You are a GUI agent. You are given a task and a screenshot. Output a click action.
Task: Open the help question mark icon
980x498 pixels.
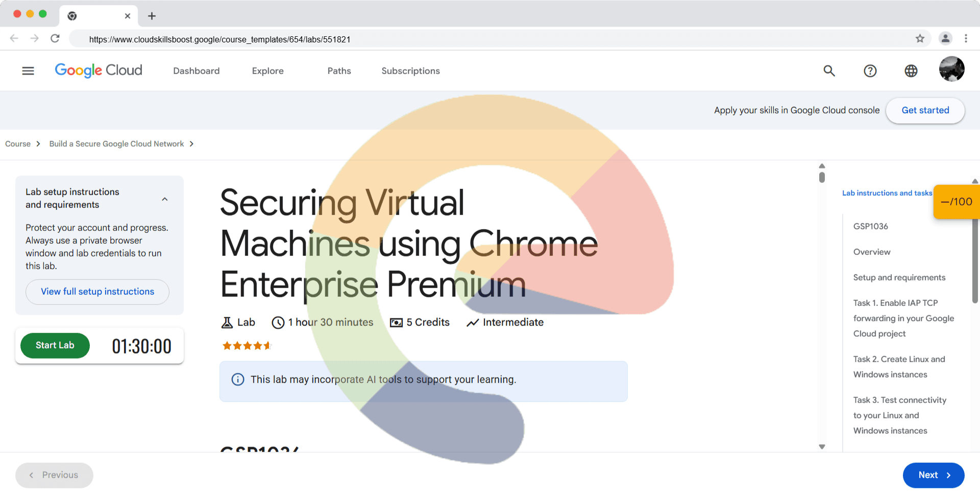(x=870, y=71)
